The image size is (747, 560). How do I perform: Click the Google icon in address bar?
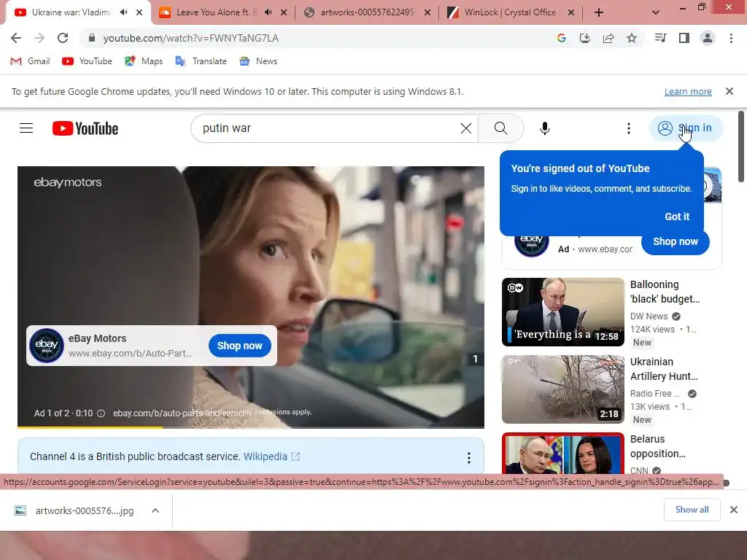tap(562, 38)
